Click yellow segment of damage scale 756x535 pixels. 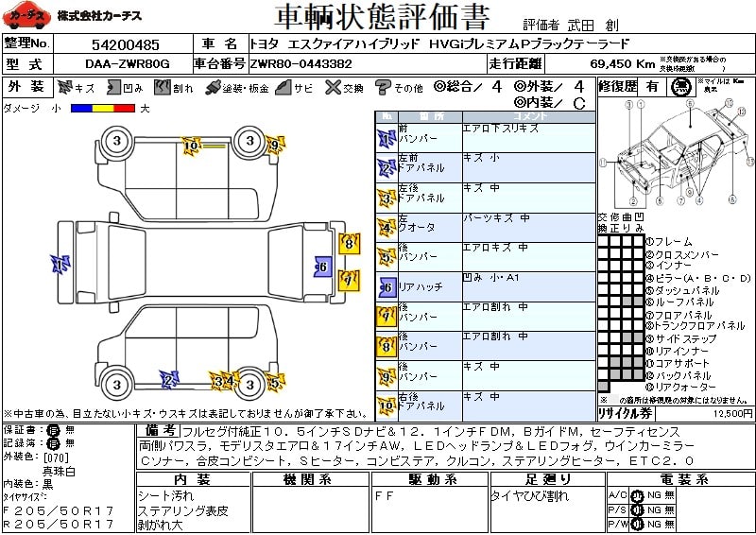103,109
